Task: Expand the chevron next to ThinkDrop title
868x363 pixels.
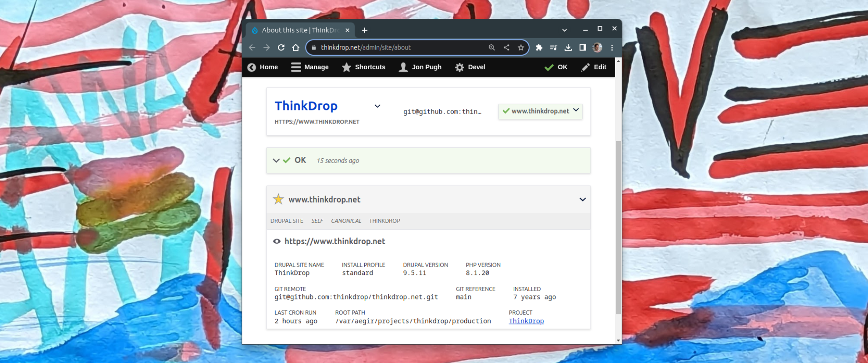Action: tap(377, 106)
